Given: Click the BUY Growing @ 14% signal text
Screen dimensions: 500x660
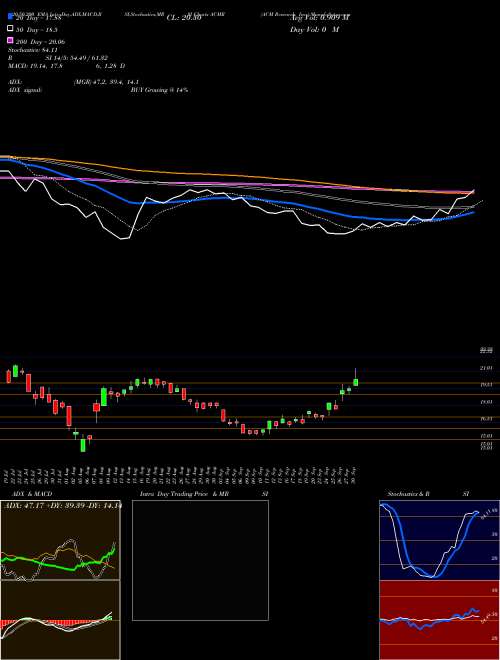Looking at the screenshot, I should click(x=159, y=90).
